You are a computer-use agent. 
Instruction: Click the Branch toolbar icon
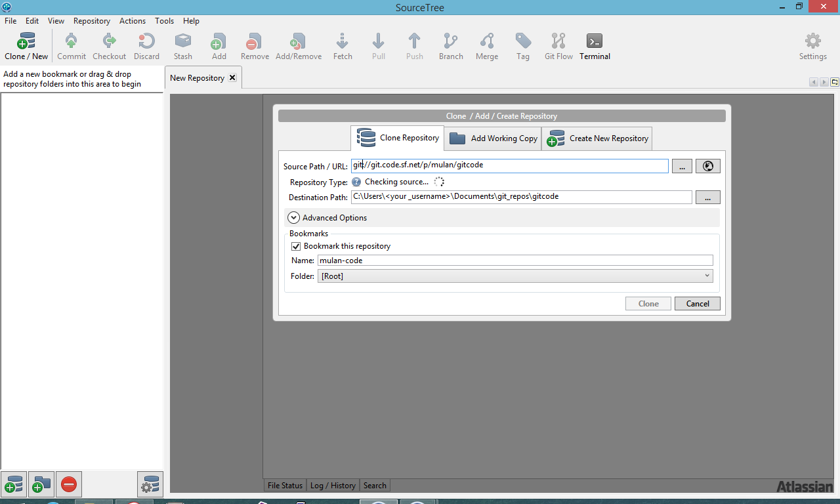[451, 47]
